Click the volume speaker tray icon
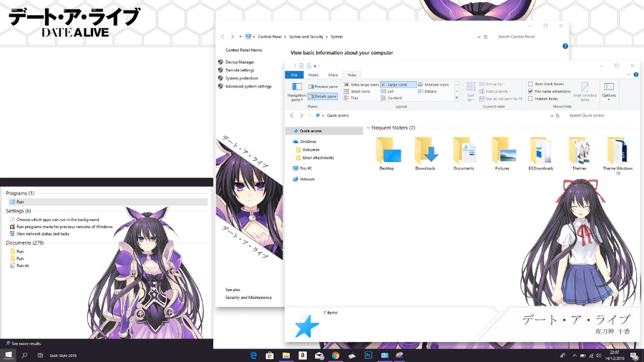 point(599,356)
